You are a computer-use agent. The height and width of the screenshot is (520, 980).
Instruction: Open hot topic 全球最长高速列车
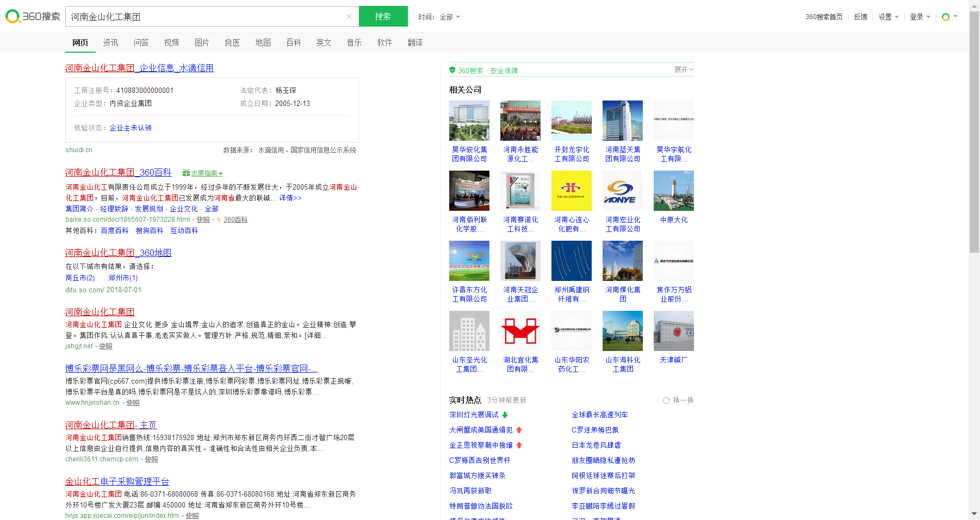click(x=599, y=415)
